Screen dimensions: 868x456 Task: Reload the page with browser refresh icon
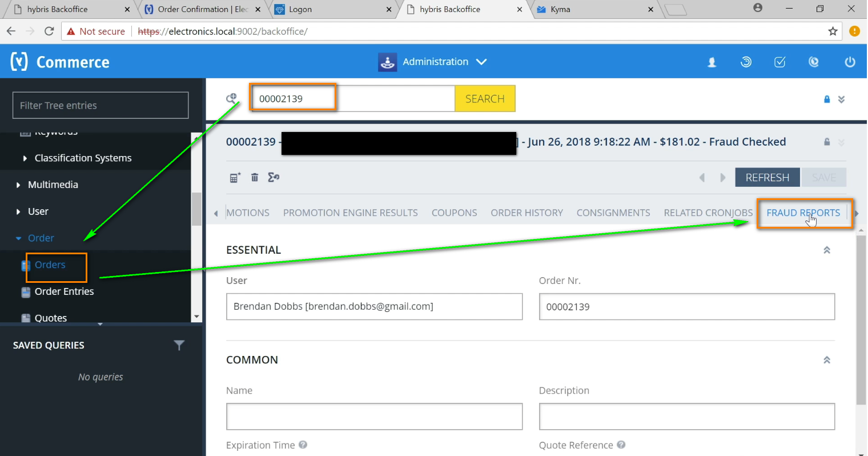(49, 31)
